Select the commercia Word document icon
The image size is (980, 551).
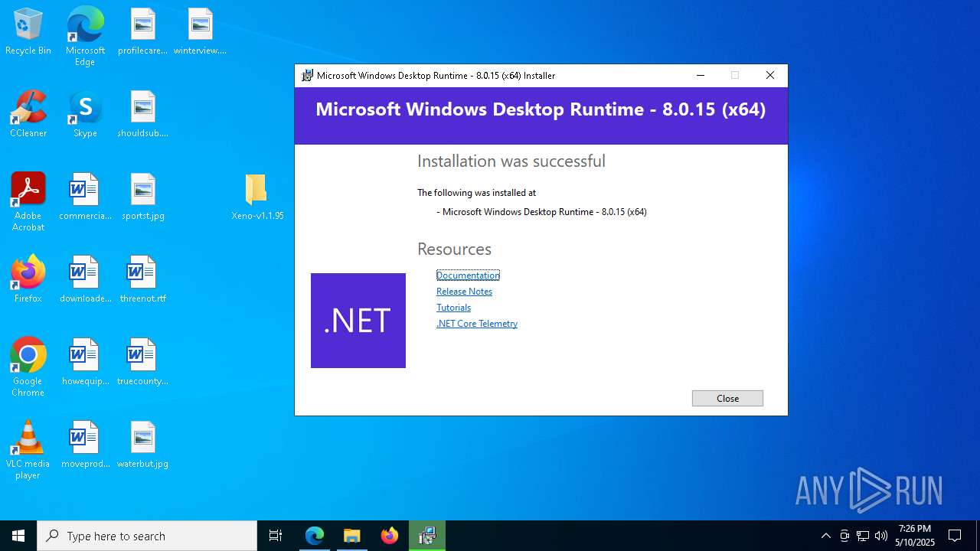[85, 197]
